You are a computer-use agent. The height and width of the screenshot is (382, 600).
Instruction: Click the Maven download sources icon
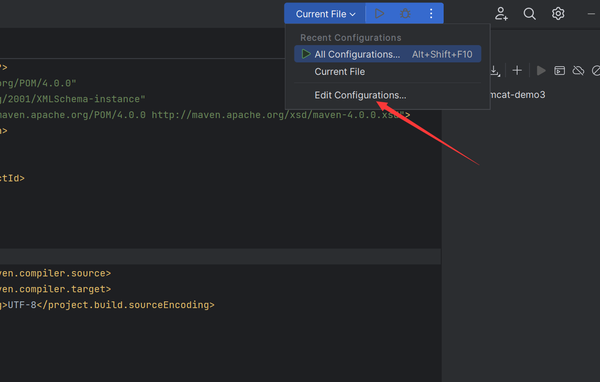click(495, 71)
